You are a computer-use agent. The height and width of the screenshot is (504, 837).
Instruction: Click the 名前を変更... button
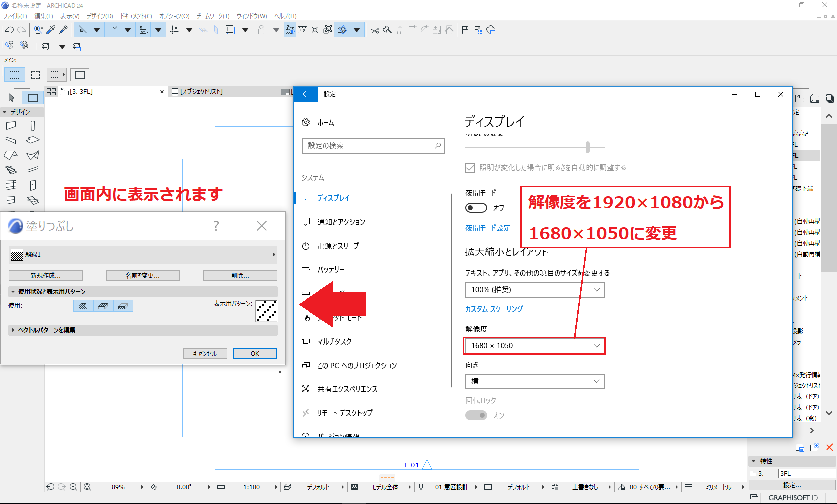[x=143, y=276]
